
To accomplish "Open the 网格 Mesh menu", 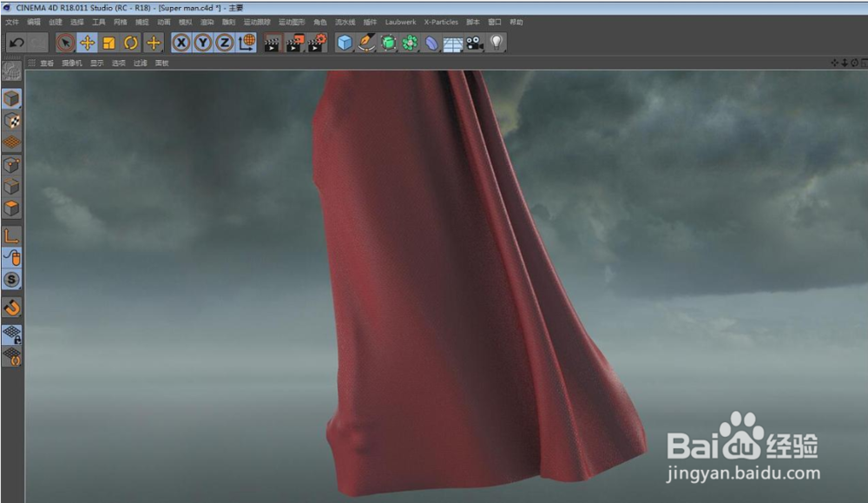I will pos(120,23).
